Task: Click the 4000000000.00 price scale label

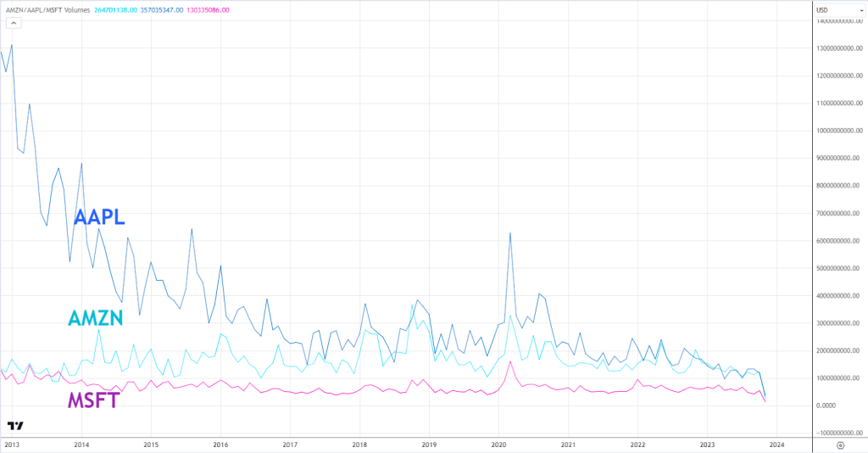Action: 840,296
